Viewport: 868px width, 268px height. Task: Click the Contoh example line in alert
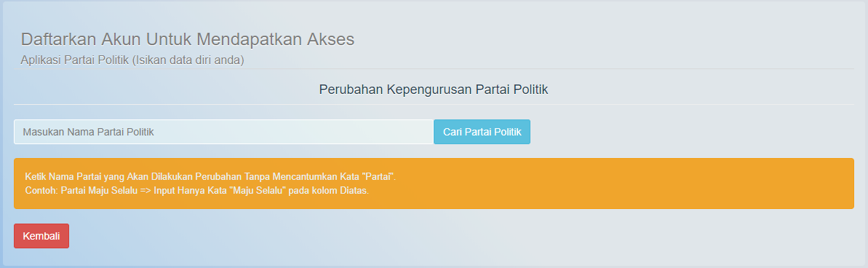tap(196, 191)
